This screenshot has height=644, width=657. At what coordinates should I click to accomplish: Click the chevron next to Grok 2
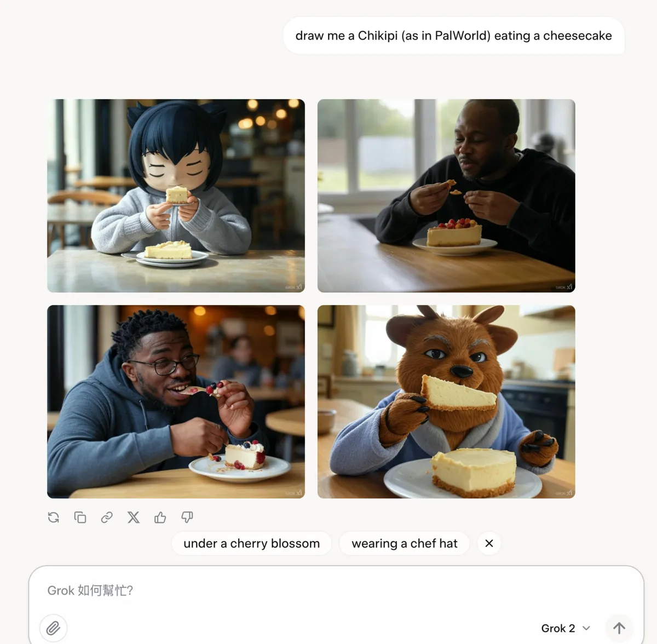pos(586,628)
